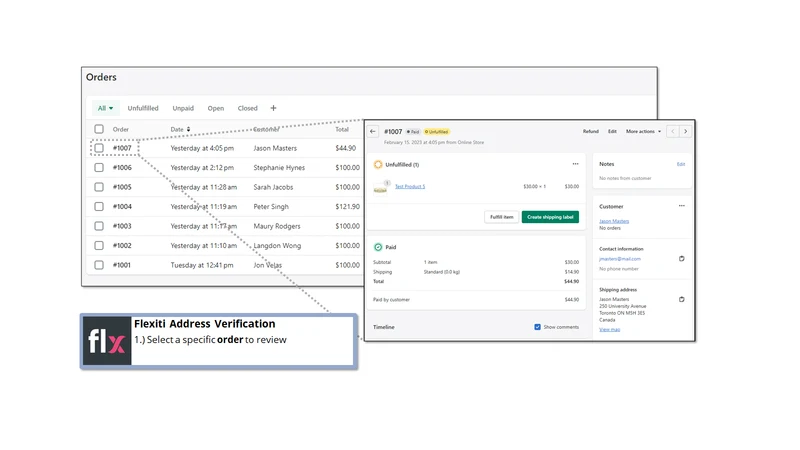Click the Total column header
Image resolution: width=800 pixels, height=450 pixels.
pos(342,129)
